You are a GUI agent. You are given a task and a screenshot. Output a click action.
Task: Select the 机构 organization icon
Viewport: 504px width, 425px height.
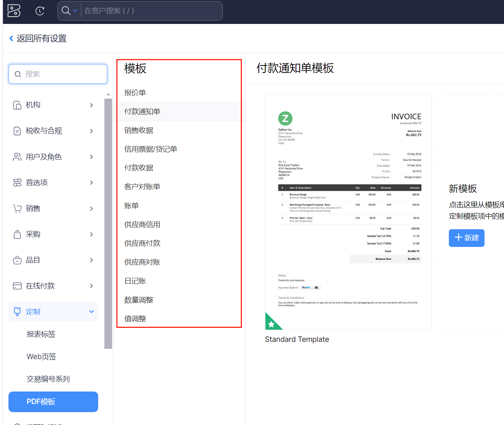(17, 105)
